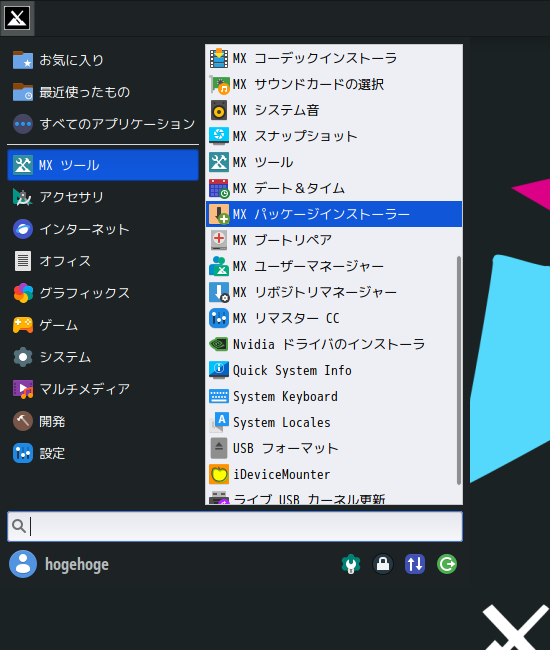Click the green logout icon

[447, 564]
